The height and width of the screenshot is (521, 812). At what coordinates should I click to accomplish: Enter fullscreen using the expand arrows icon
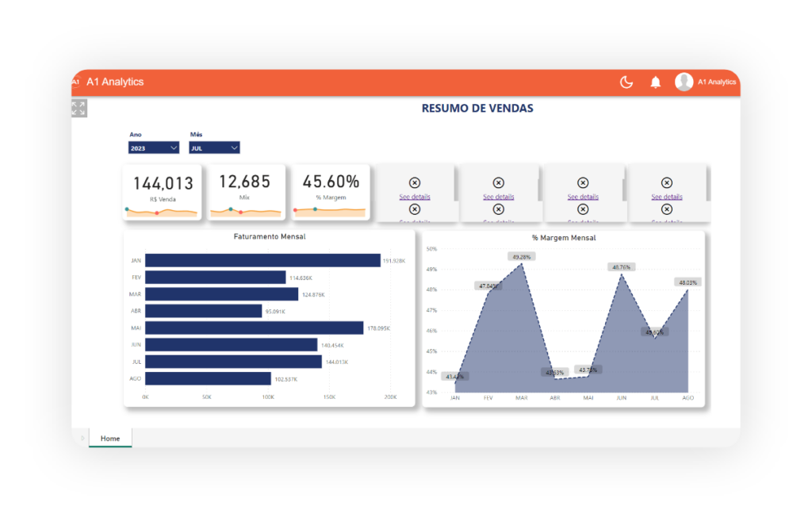pos(79,109)
